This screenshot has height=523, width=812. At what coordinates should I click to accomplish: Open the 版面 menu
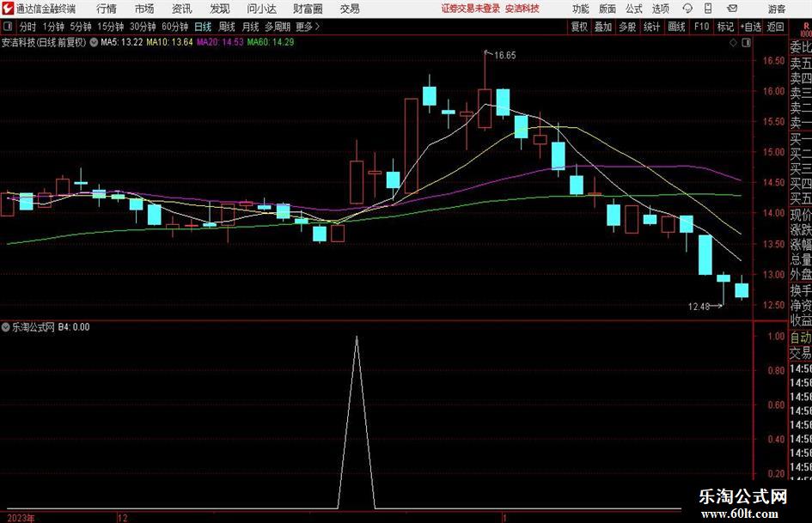coord(607,9)
